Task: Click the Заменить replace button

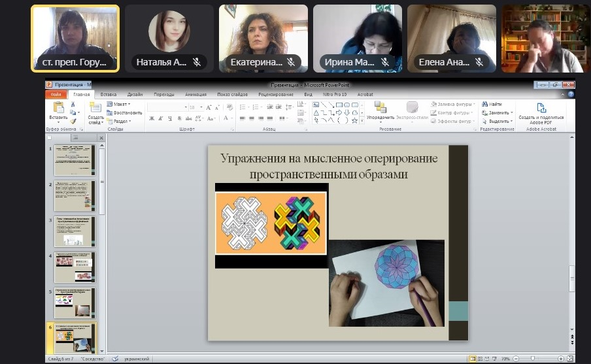Action: (497, 112)
